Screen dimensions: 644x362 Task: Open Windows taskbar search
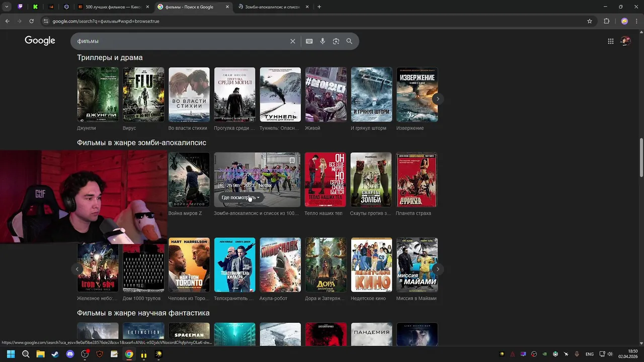point(26,354)
